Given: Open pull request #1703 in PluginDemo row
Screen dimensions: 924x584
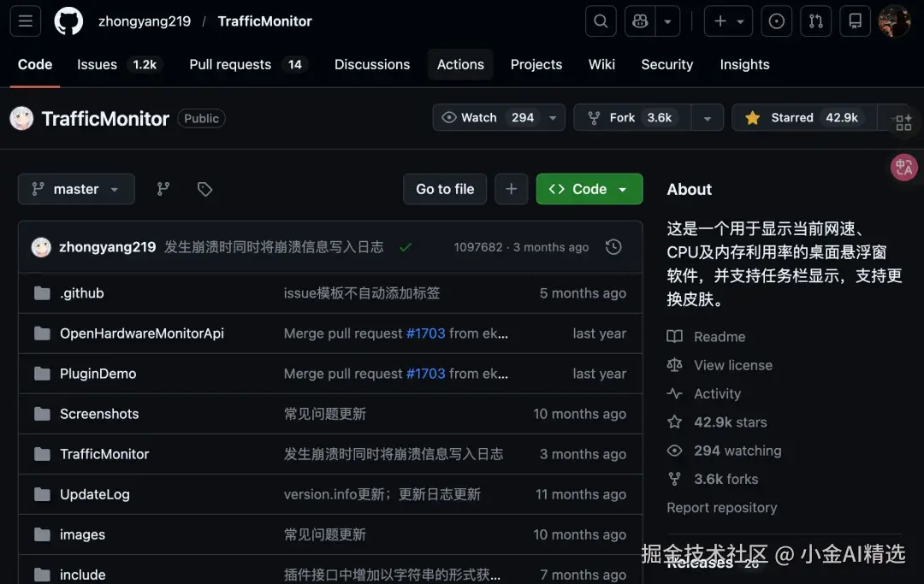Looking at the screenshot, I should coord(425,374).
